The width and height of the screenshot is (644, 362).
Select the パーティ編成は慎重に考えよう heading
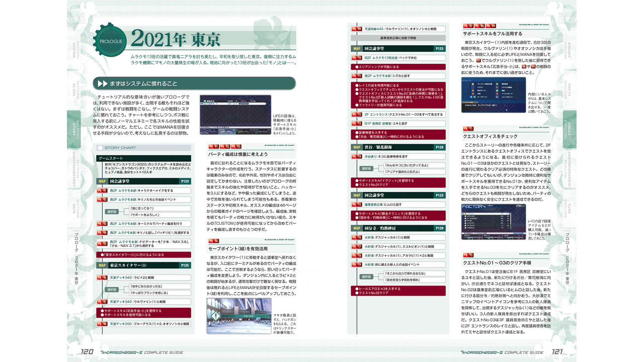(238, 154)
